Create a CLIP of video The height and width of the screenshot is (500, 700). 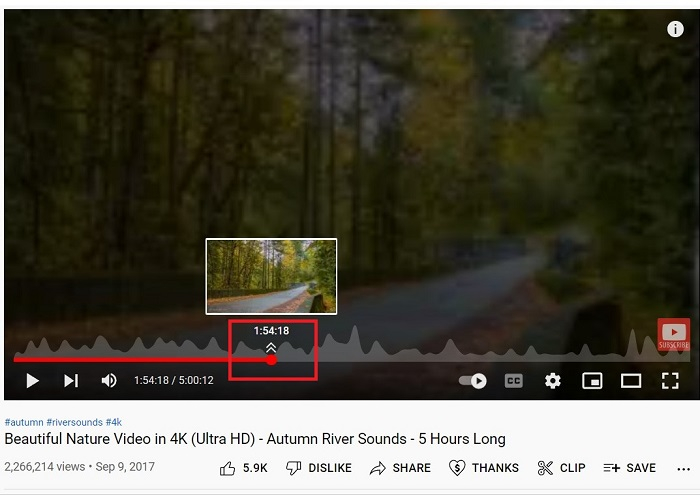pyautogui.click(x=562, y=468)
